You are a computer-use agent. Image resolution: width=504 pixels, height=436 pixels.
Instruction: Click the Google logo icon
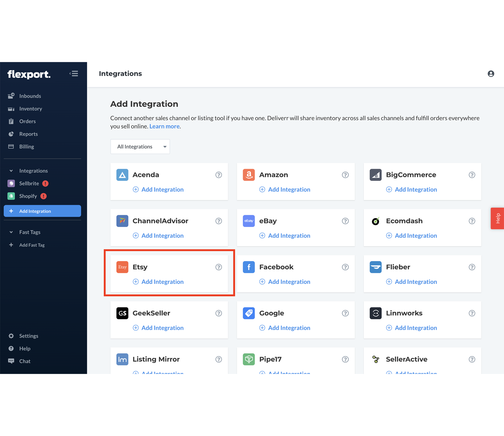249,313
